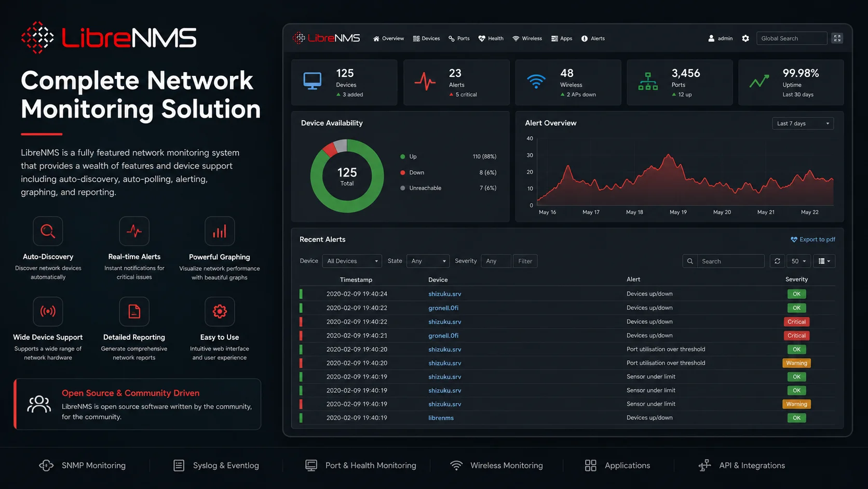Click the Wi-Fi icon on the Wireless card
This screenshot has height=489, width=868.
(536, 82)
